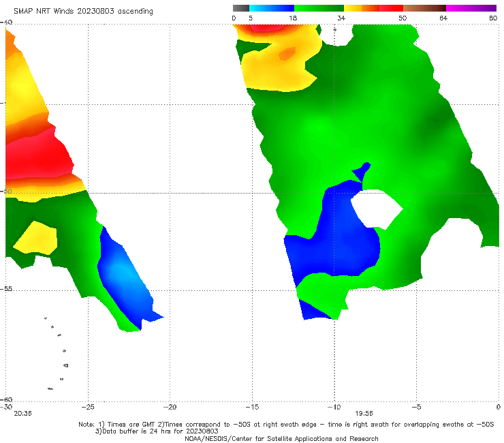Click the green segment of the color bar

(x=319, y=8)
